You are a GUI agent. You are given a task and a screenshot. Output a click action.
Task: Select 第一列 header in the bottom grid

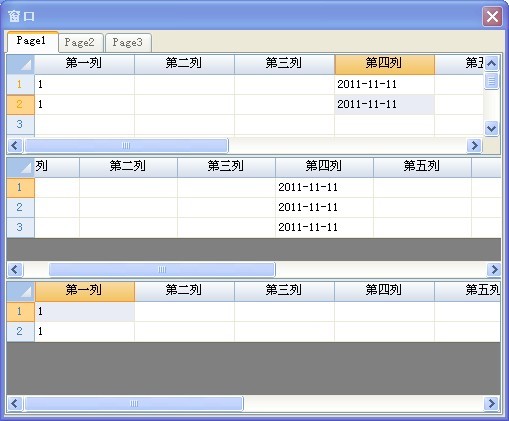[x=85, y=291]
